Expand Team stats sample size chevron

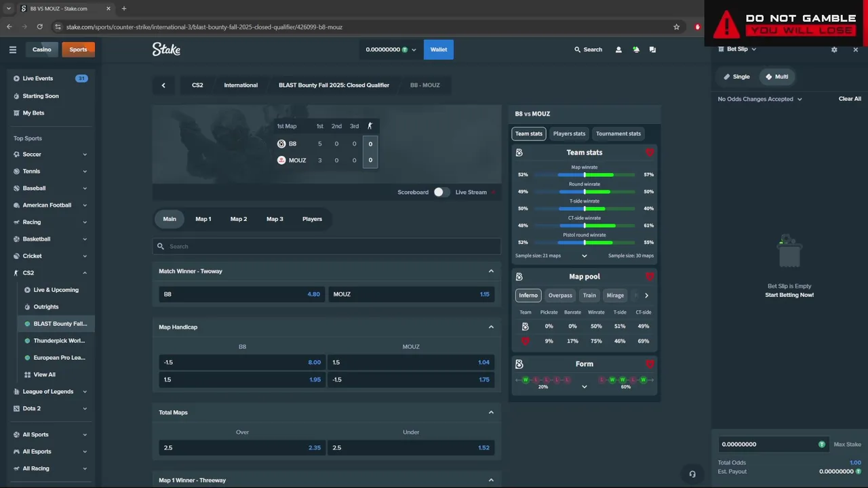point(585,256)
